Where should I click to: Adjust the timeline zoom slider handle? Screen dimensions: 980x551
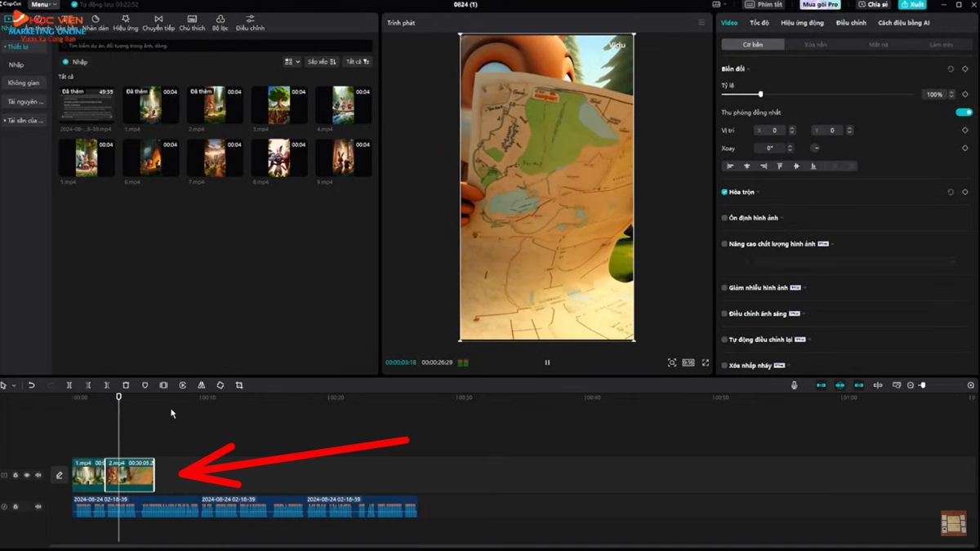click(922, 385)
